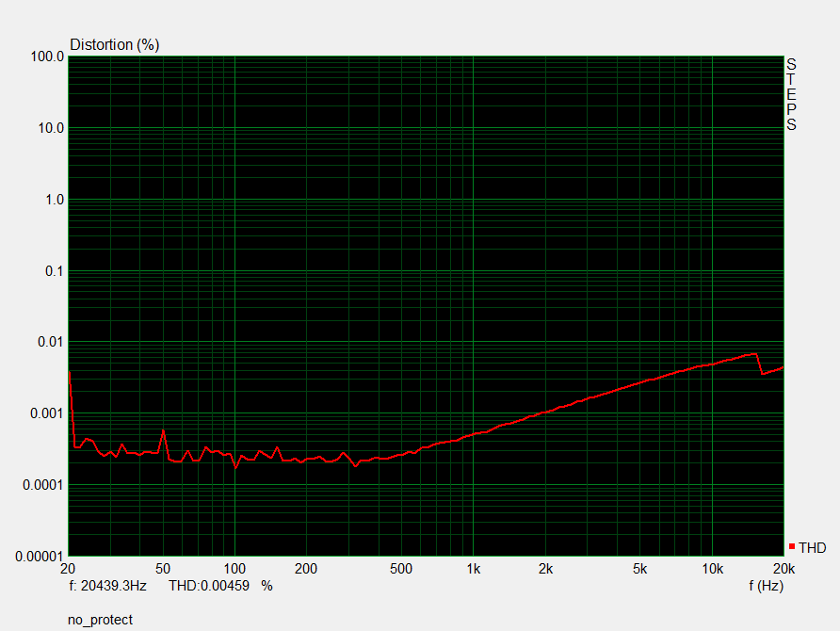Click the 10k x-axis tick label
This screenshot has width=840, height=631.
point(713,569)
